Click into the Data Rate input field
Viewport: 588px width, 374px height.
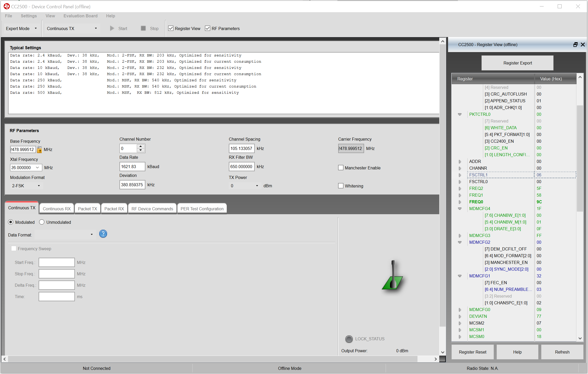132,167
